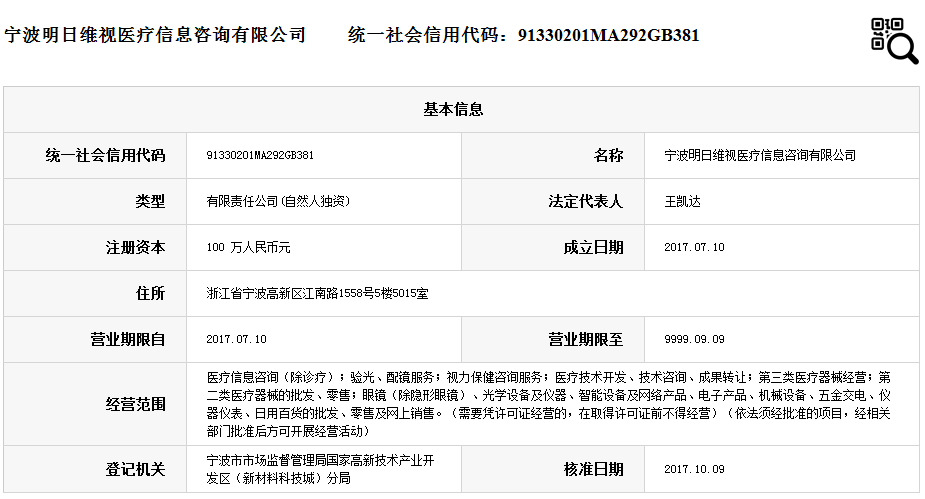
Task: Select the 法定代表人 label
Action: (x=585, y=201)
